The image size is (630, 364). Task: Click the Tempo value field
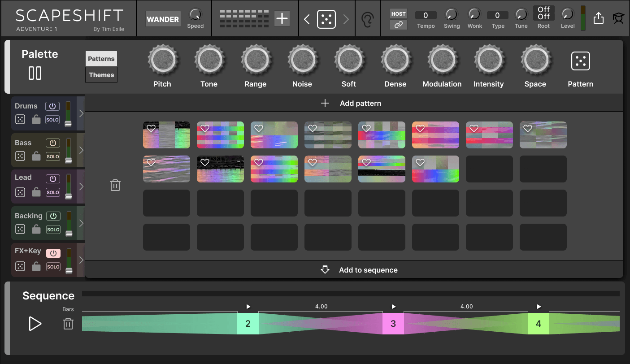pos(426,15)
